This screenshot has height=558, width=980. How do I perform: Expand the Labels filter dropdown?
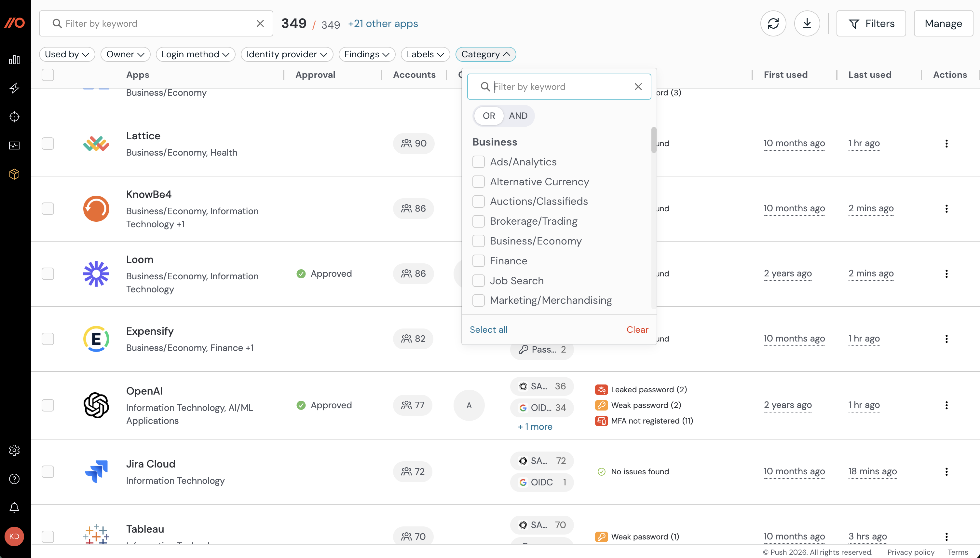point(425,54)
